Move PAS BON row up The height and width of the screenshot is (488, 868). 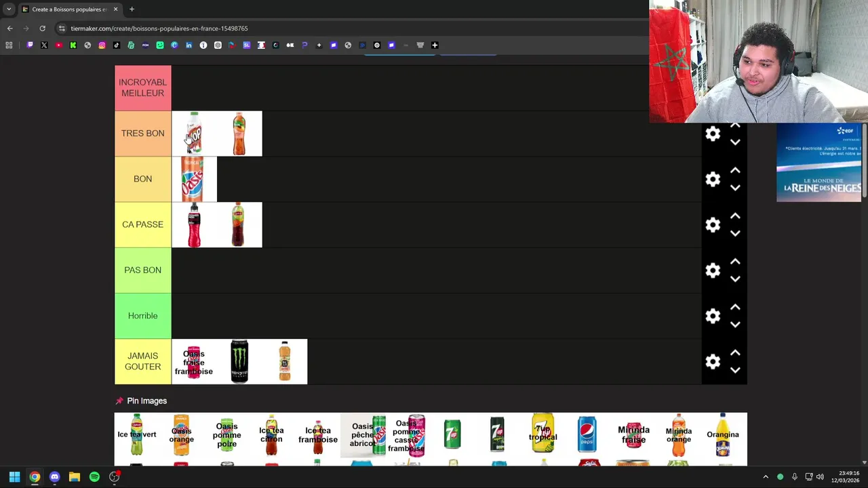tap(735, 262)
